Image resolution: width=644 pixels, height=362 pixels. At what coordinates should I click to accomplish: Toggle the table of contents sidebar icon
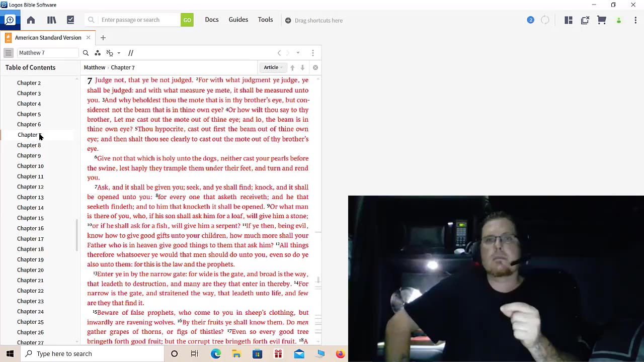[8, 53]
